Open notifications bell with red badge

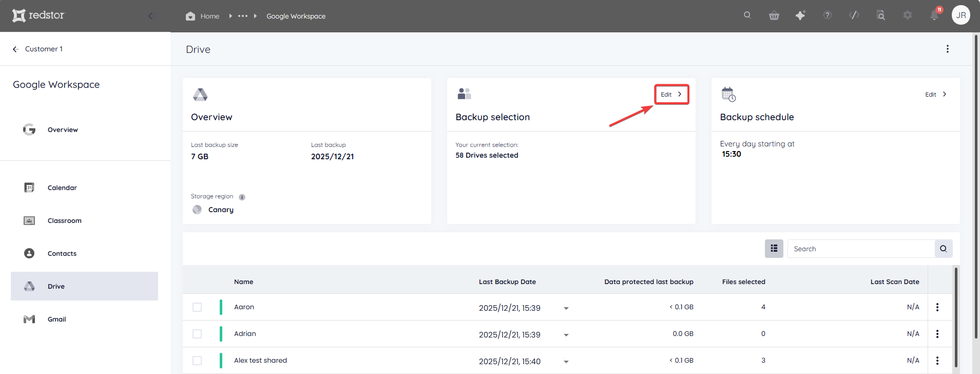click(934, 15)
